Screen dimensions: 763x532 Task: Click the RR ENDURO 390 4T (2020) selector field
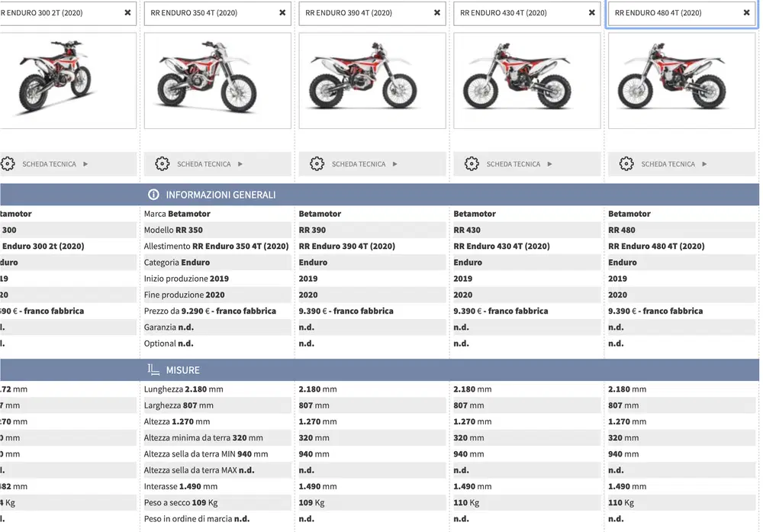coord(372,13)
